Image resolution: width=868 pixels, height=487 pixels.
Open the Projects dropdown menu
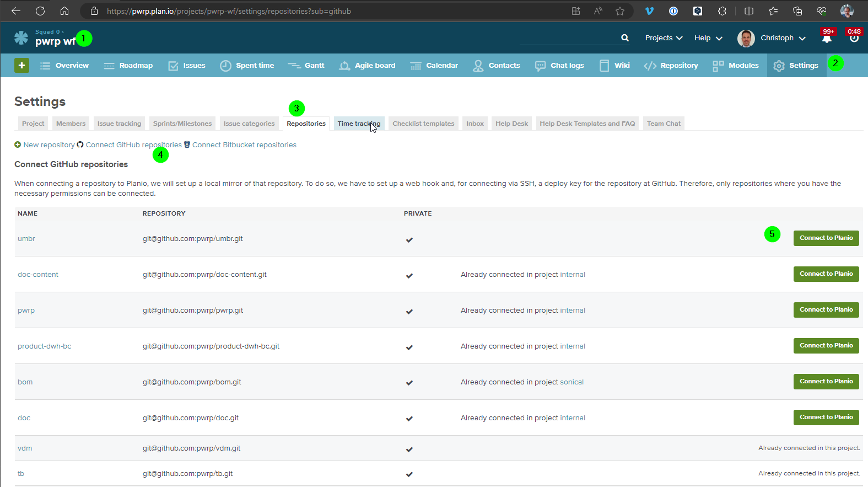pos(664,38)
